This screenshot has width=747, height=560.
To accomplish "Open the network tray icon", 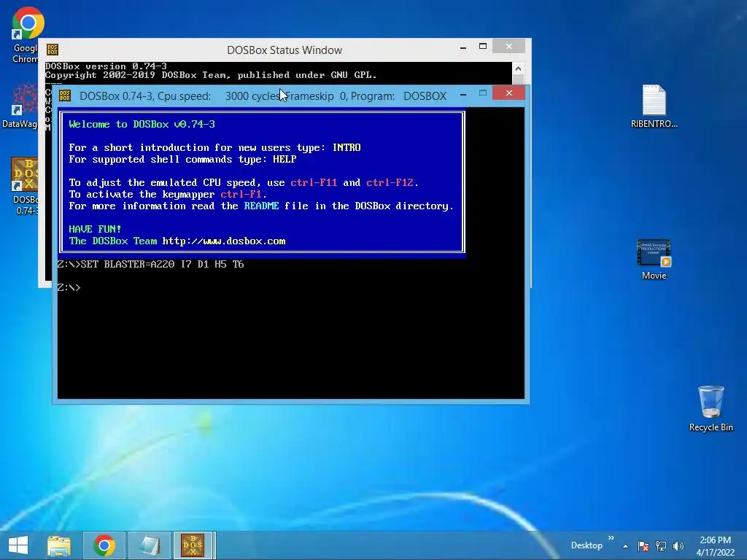I will pos(661,545).
